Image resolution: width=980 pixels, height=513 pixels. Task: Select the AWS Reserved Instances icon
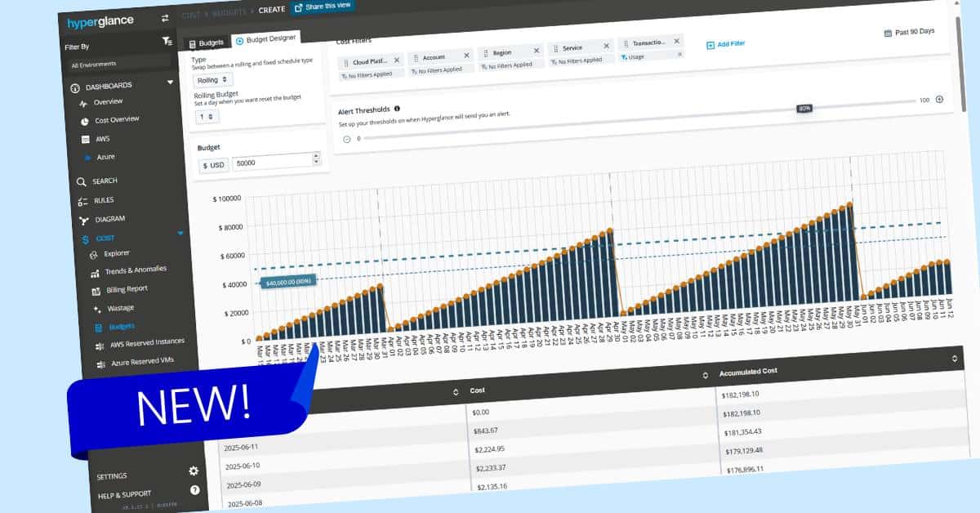tap(99, 344)
